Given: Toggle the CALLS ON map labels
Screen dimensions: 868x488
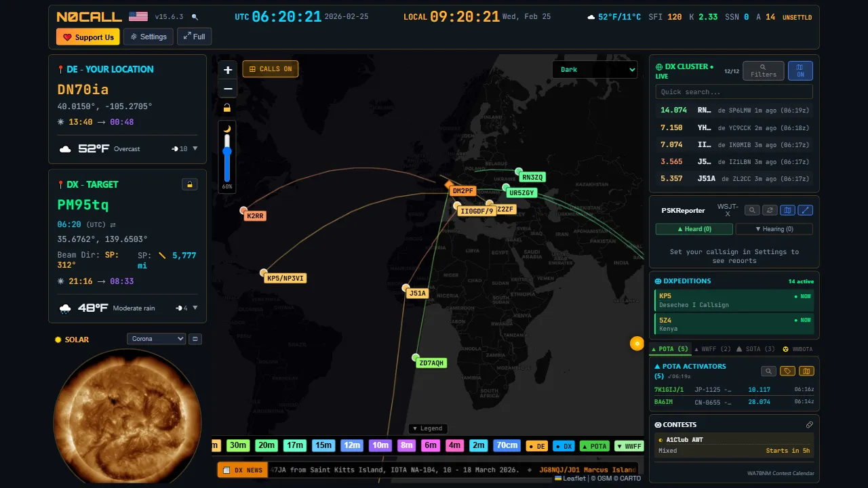Looking at the screenshot, I should coord(270,69).
